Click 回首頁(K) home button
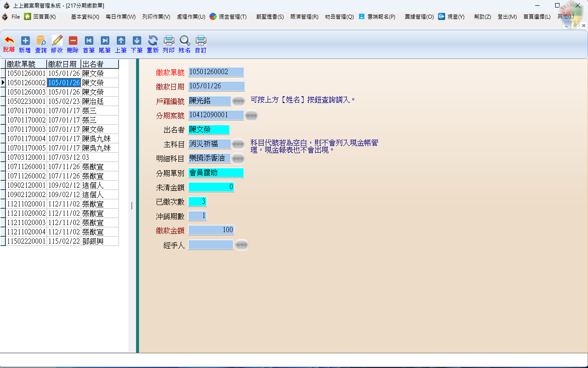The image size is (588, 368). pos(40,17)
